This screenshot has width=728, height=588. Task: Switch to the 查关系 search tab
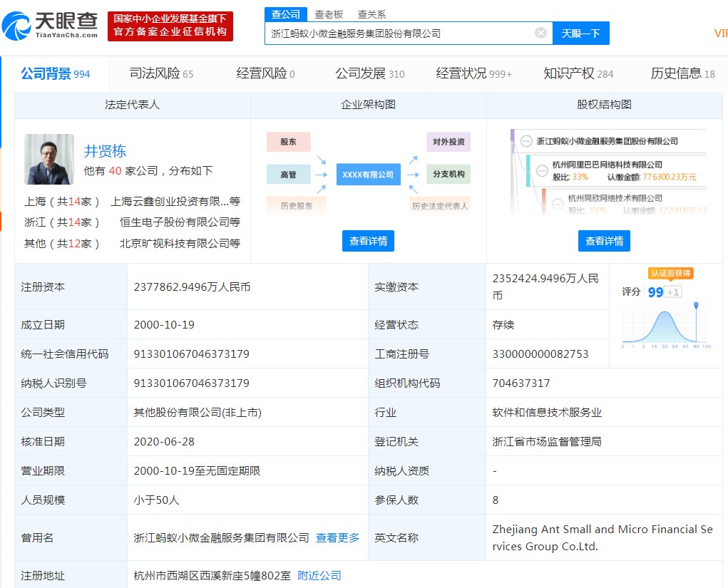coord(372,14)
